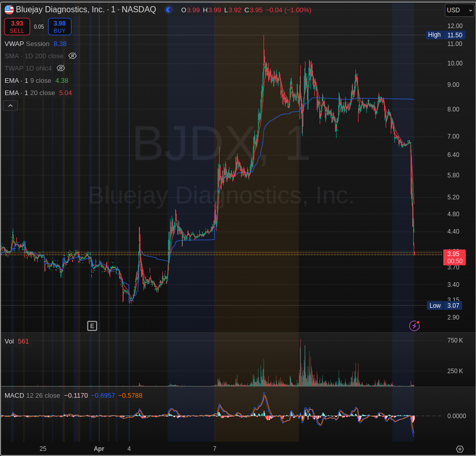Click the MACD histogram value −0.1170

(76, 396)
